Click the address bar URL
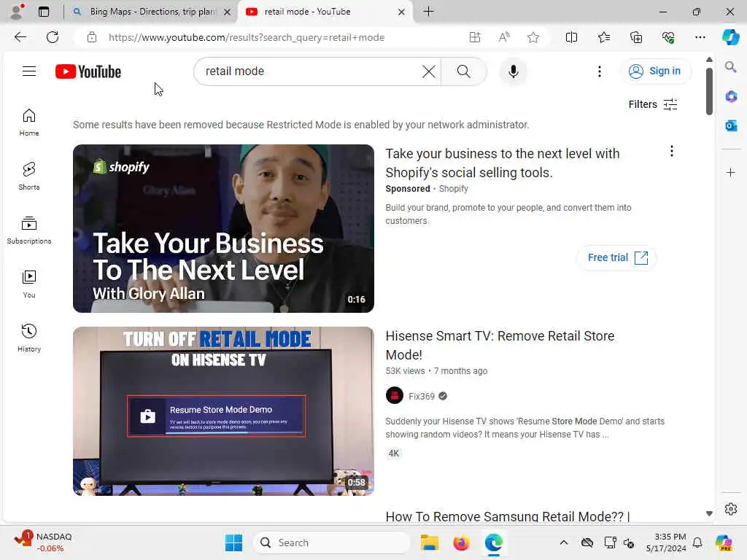Screen dimensions: 747x560 pos(247,38)
